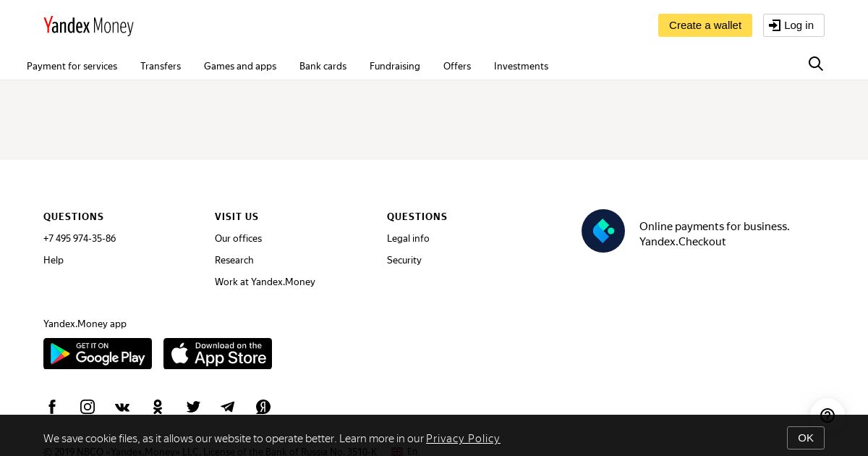Open Work at Yandex.Money link
This screenshot has width=868, height=456.
point(265,282)
